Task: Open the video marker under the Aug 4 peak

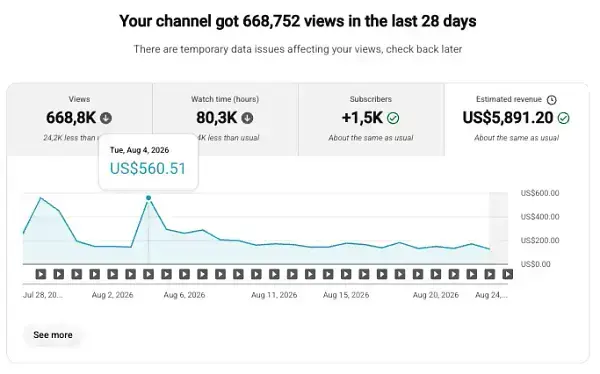Action: coord(148,274)
